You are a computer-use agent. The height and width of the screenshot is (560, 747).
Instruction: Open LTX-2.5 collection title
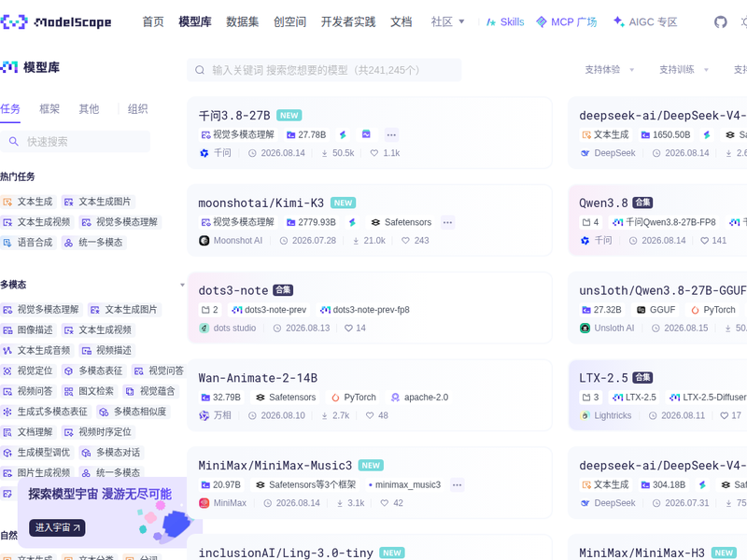point(603,378)
